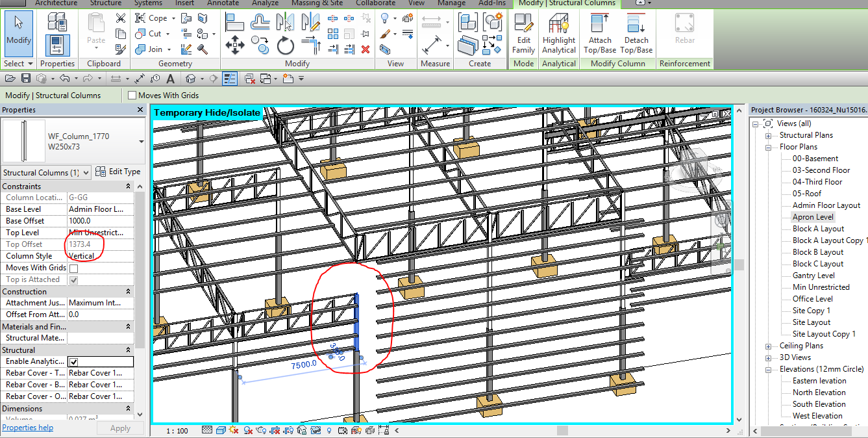Toggle the Enable Analytical Model checkbox
The height and width of the screenshot is (438, 868).
coord(73,361)
